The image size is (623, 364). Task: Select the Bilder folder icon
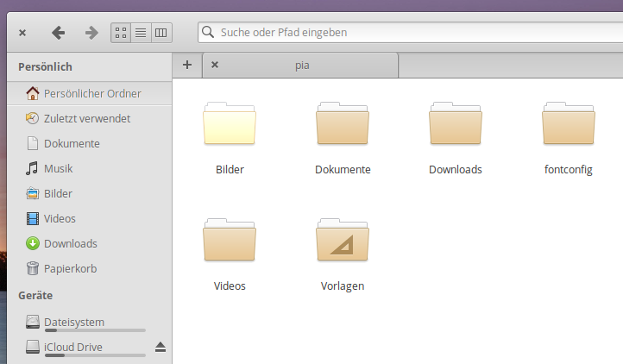click(230, 123)
